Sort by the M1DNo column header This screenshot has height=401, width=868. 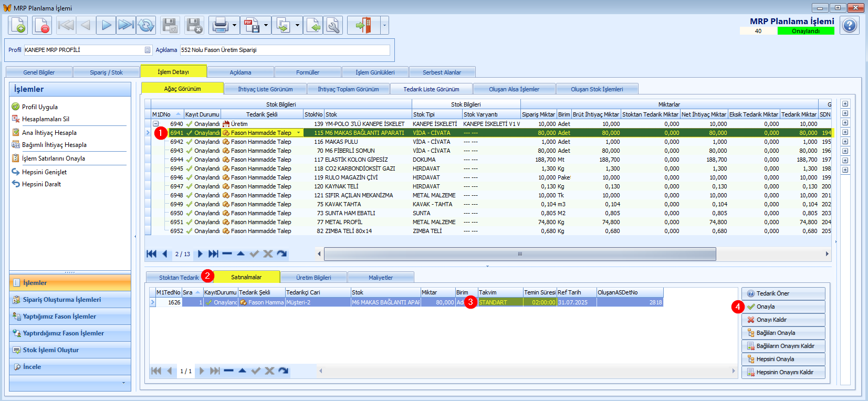[x=167, y=114]
